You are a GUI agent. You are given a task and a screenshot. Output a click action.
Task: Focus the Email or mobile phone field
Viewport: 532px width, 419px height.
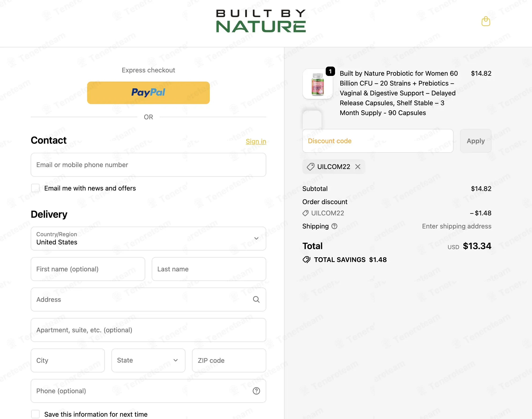(x=148, y=165)
